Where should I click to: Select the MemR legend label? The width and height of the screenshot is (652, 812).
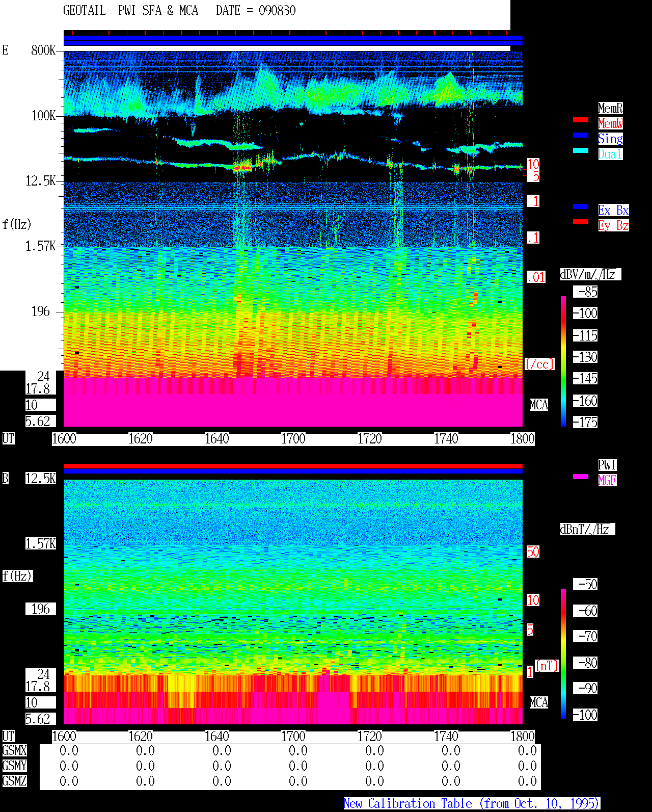(610, 108)
